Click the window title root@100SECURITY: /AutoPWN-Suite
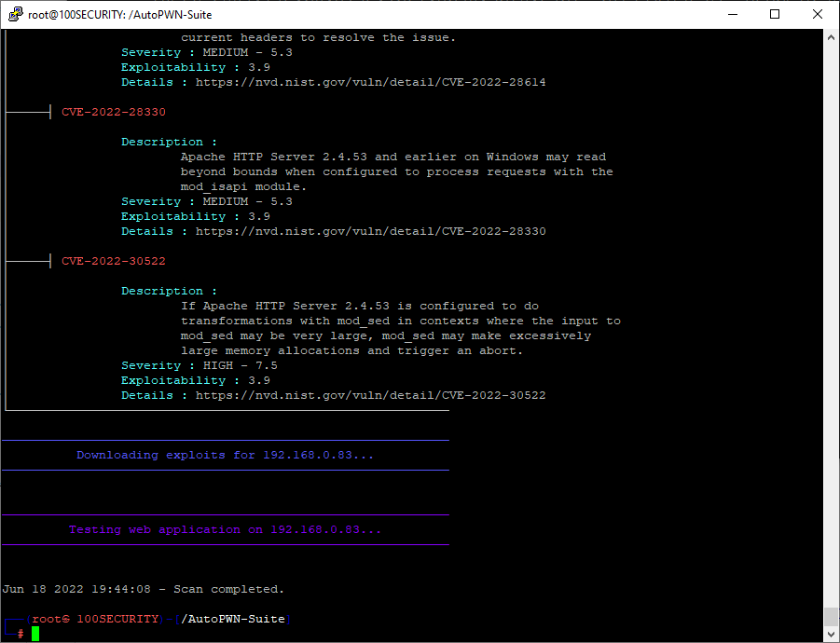Screen dimensions: 840x643 [x=120, y=15]
